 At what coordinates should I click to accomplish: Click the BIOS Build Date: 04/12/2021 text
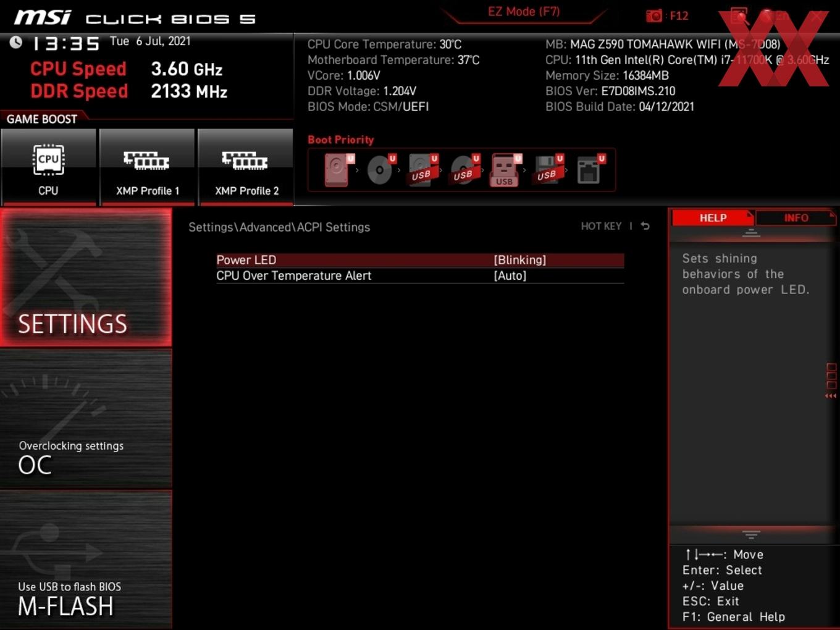click(619, 106)
